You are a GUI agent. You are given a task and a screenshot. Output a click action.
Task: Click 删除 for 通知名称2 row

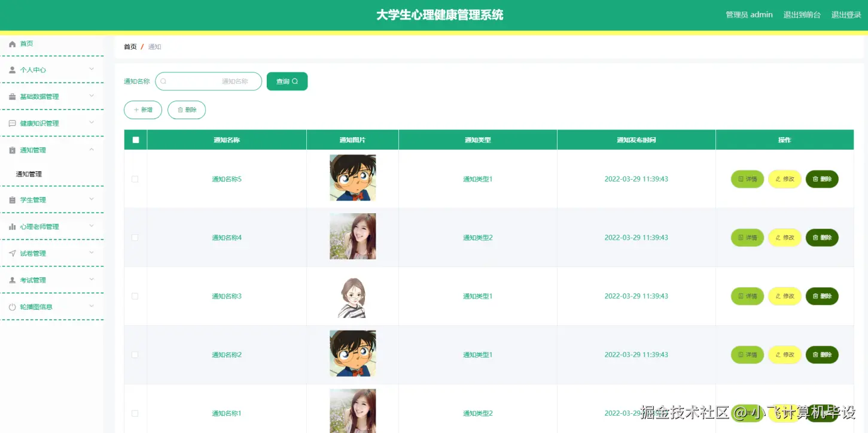[822, 355]
